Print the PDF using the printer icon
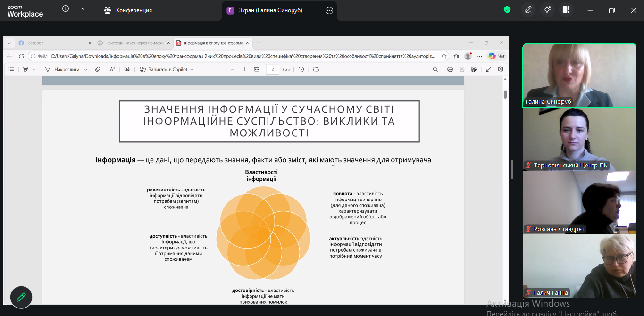 [x=450, y=69]
